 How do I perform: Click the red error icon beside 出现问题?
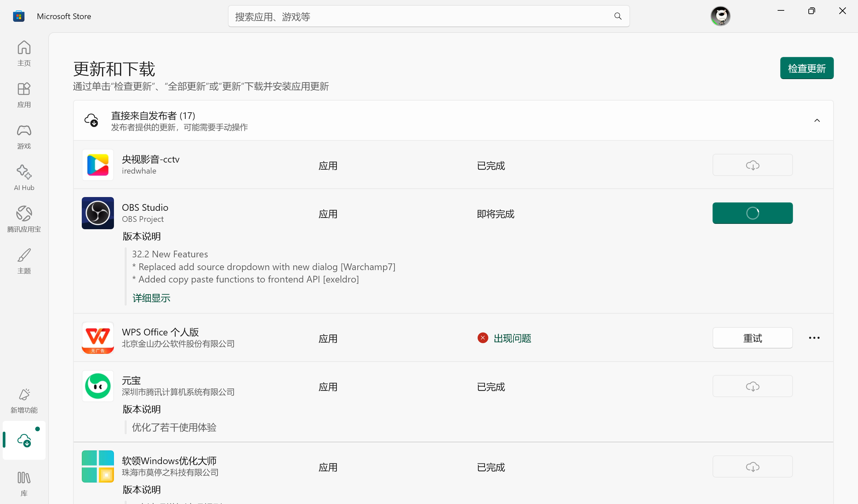(x=482, y=338)
